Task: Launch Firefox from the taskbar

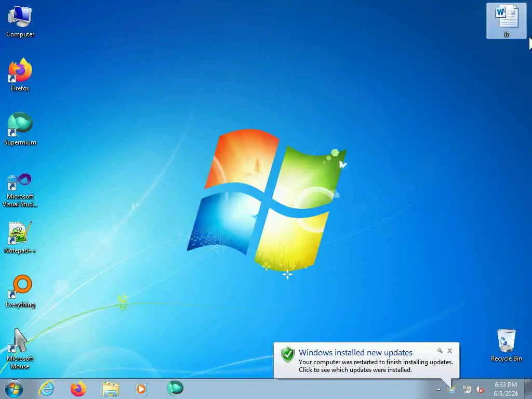Action: [78, 389]
